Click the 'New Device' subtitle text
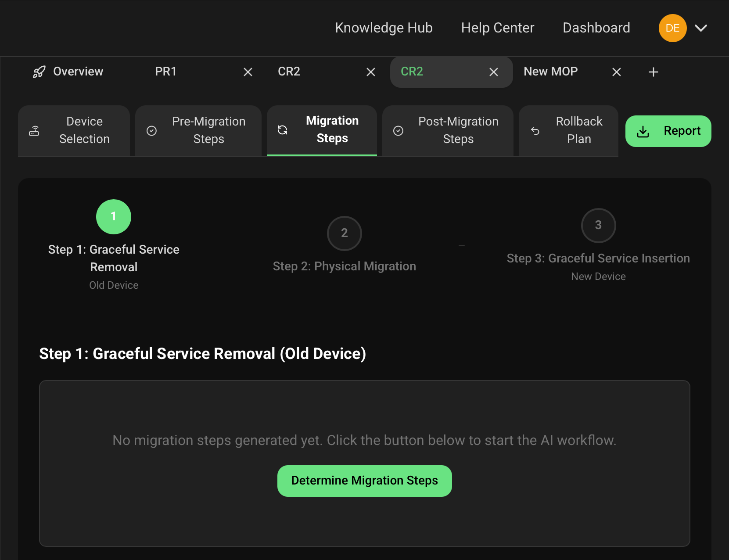 click(x=598, y=276)
